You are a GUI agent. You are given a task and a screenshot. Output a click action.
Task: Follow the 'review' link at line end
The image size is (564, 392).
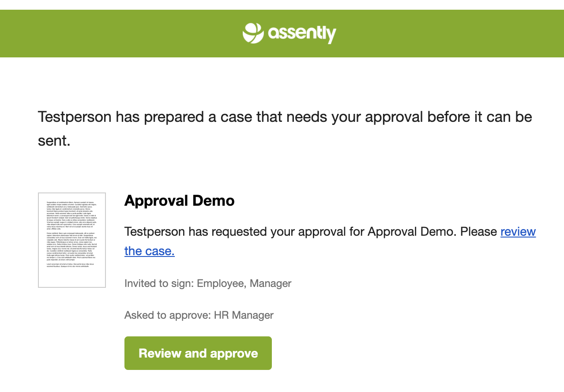518,231
